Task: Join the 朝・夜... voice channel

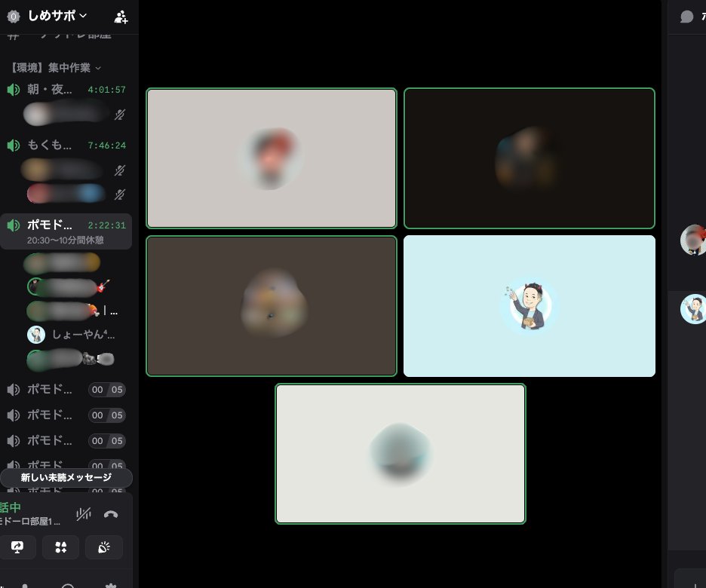Action: tap(66, 90)
